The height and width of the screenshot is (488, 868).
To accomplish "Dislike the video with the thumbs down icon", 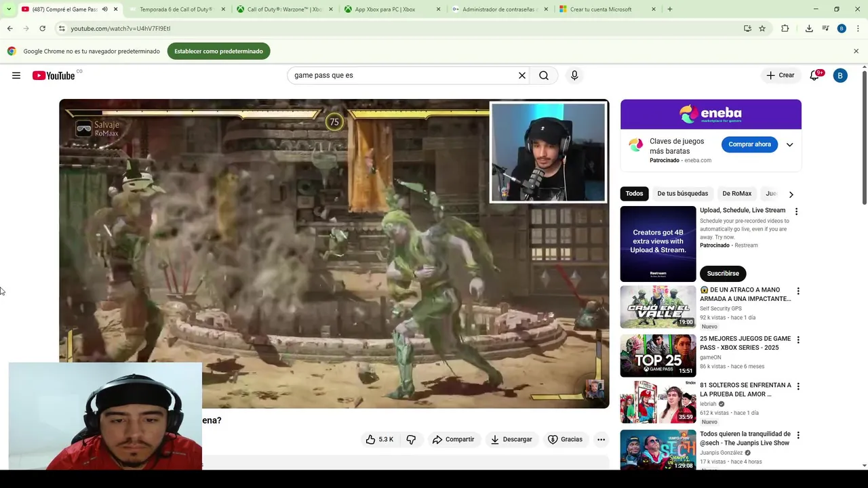I will click(x=411, y=439).
